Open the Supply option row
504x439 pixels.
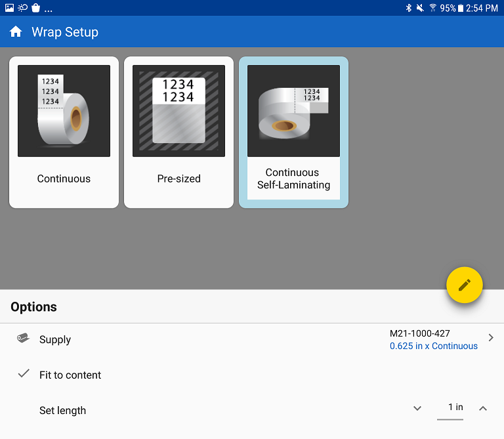coord(252,340)
